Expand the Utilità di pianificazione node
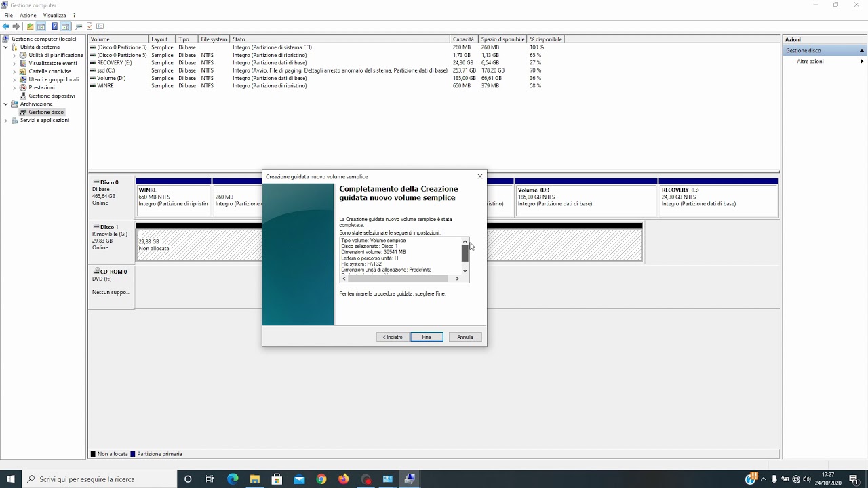This screenshot has height=488, width=868. click(14, 55)
